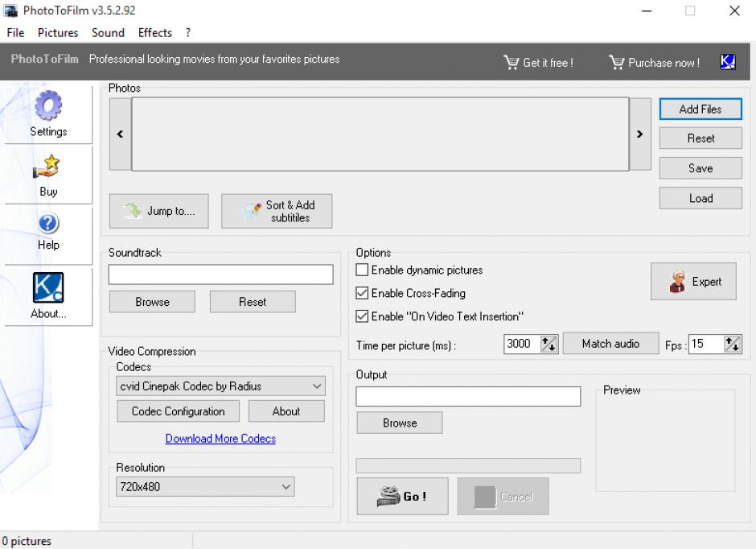The width and height of the screenshot is (756, 549).
Task: Browse for the Output file location
Action: point(400,423)
